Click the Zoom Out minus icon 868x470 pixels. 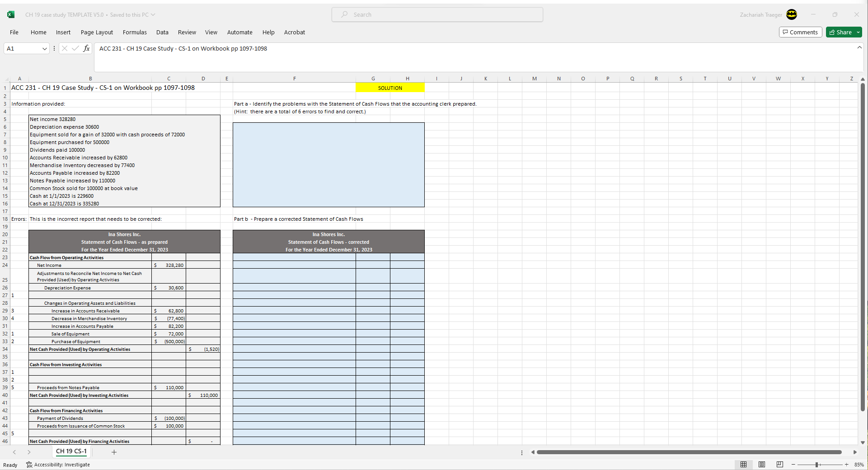(x=794, y=465)
